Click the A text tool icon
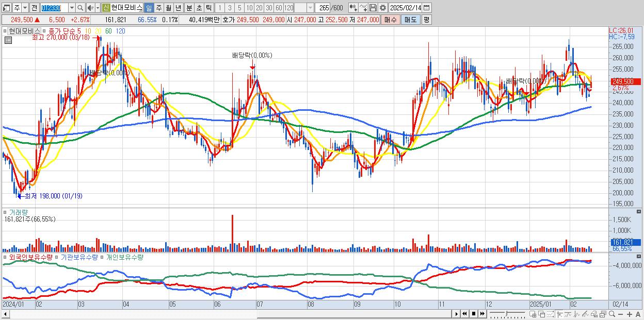644x320 pixels. tap(638, 314)
